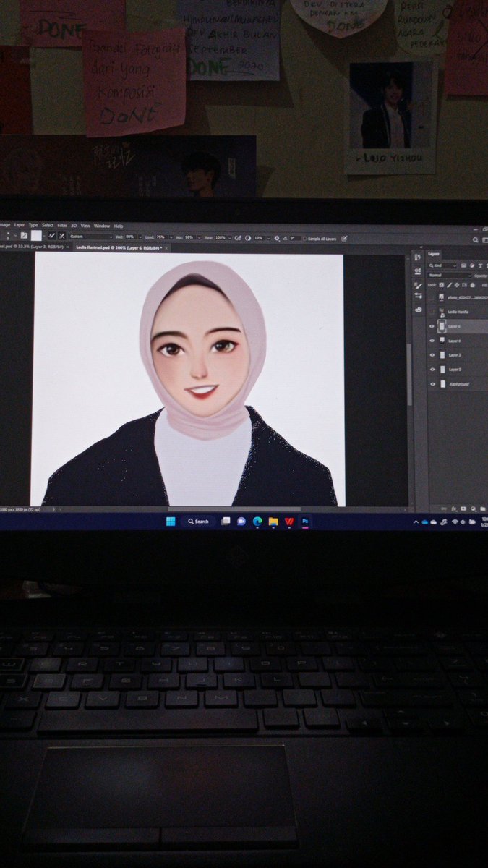Filter layers by pixel layers icon
488x868 pixels.
463,265
